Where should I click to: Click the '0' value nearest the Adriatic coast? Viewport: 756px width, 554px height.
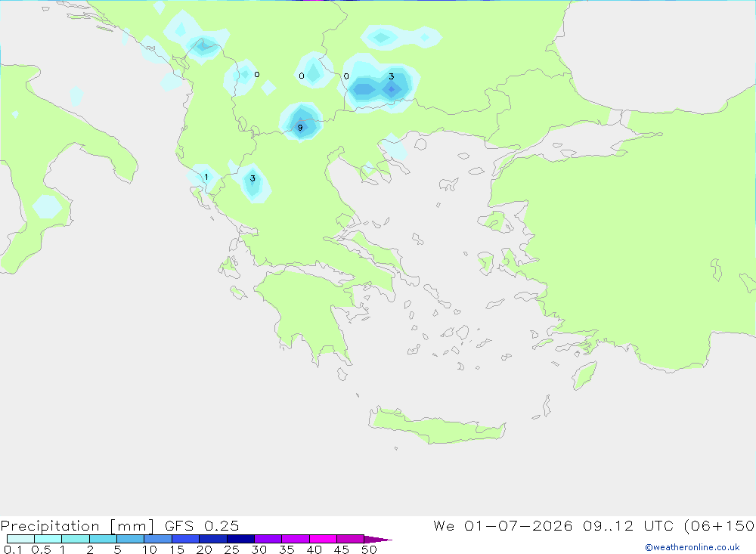point(256,74)
